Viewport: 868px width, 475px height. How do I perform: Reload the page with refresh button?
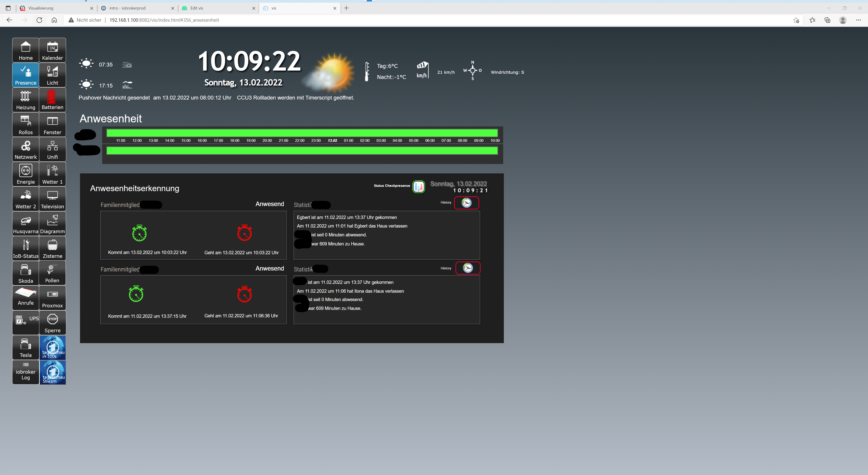point(39,20)
